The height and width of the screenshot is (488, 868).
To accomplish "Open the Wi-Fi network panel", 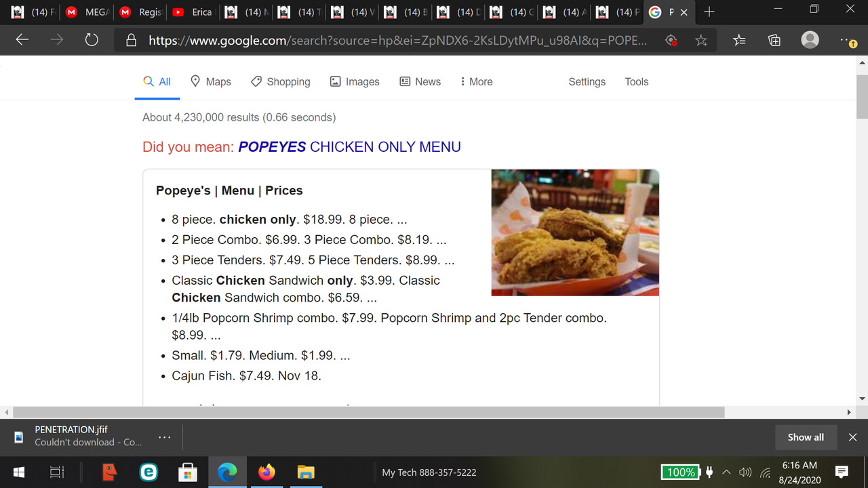I will (x=766, y=472).
